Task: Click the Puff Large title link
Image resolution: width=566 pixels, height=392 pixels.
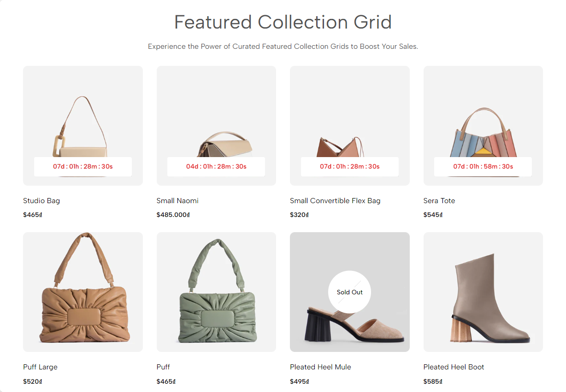Action: click(x=40, y=367)
